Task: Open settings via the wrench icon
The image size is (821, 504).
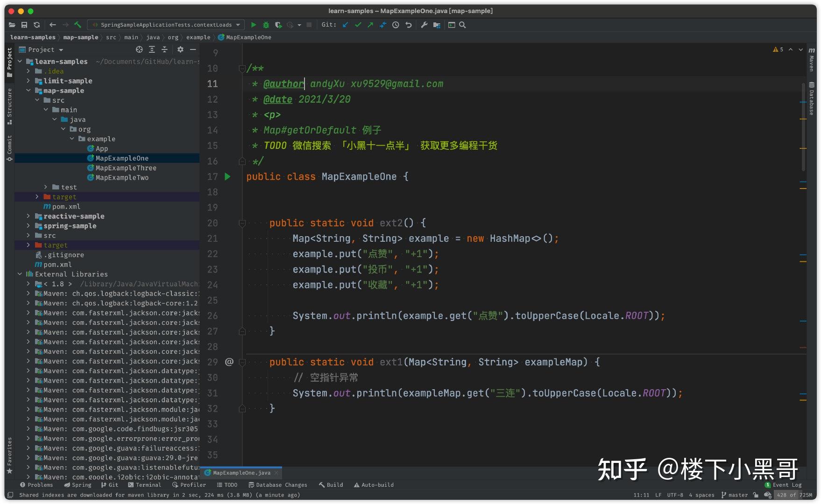Action: [x=424, y=25]
